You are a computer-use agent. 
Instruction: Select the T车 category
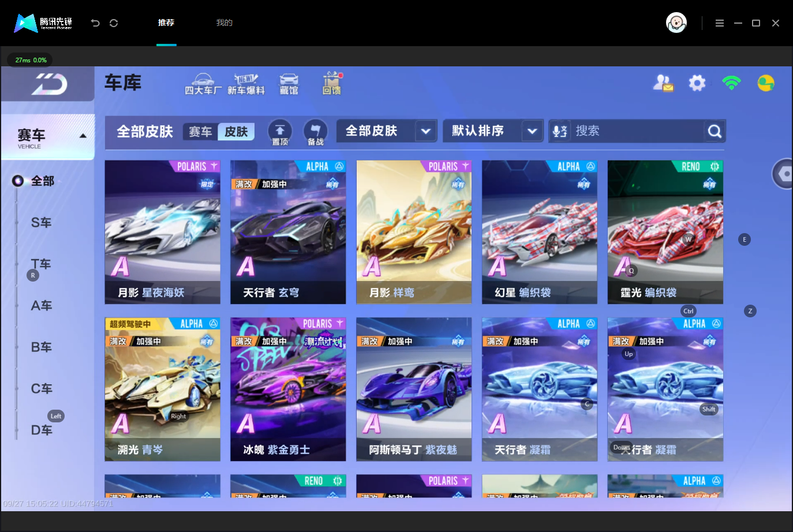pyautogui.click(x=41, y=264)
